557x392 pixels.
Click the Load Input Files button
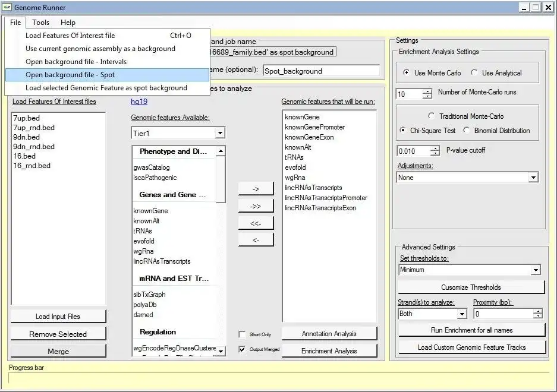coord(58,317)
